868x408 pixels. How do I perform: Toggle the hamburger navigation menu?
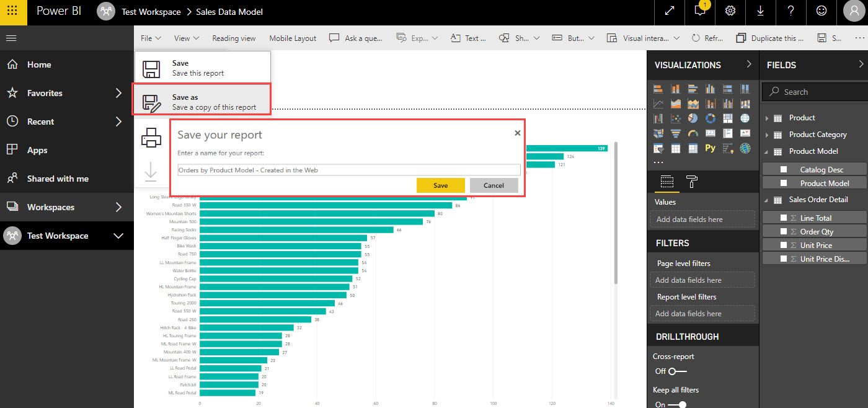pyautogui.click(x=11, y=38)
